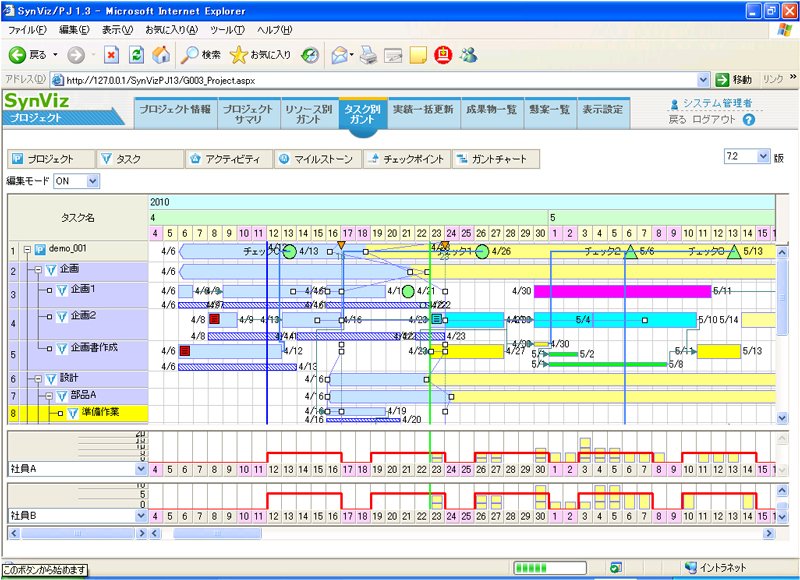Click the Search magnifier icon
The width and height of the screenshot is (800, 580).
point(189,55)
